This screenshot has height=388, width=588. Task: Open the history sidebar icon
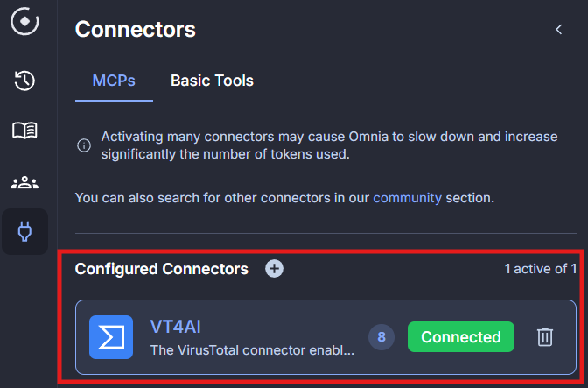click(x=24, y=81)
